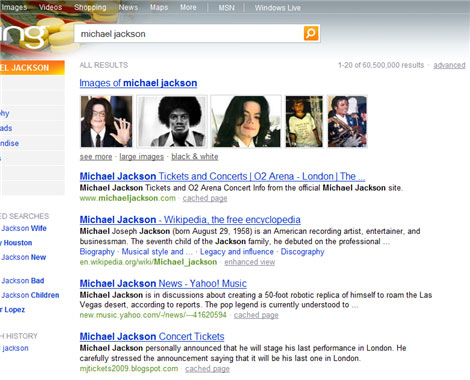
Task: Select Jackson Bad related search
Action: 22,281
